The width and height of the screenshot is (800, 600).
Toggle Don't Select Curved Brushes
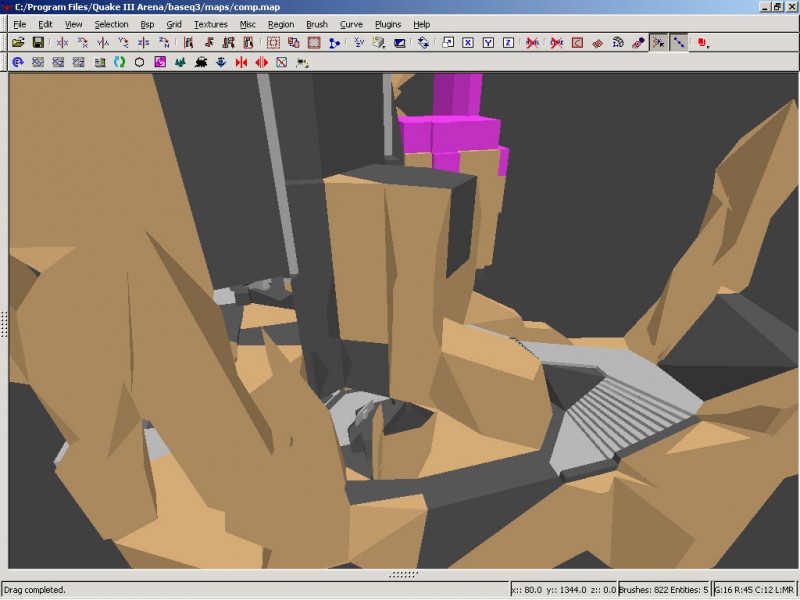click(x=557, y=43)
